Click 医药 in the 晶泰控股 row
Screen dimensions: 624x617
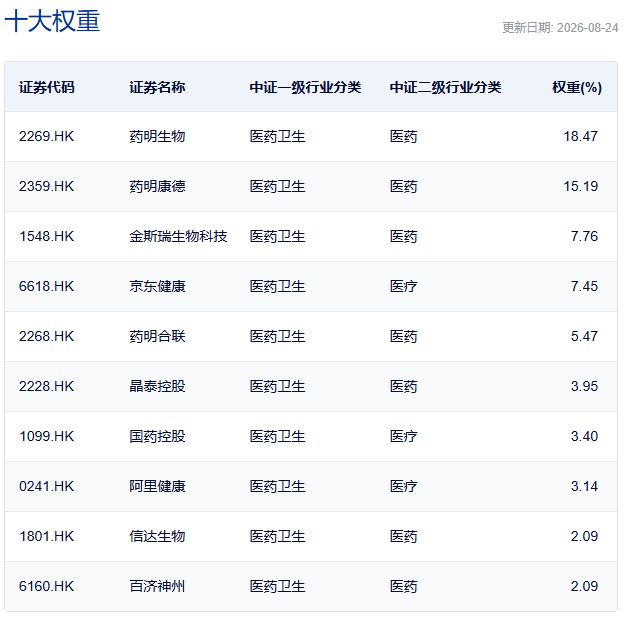click(404, 387)
